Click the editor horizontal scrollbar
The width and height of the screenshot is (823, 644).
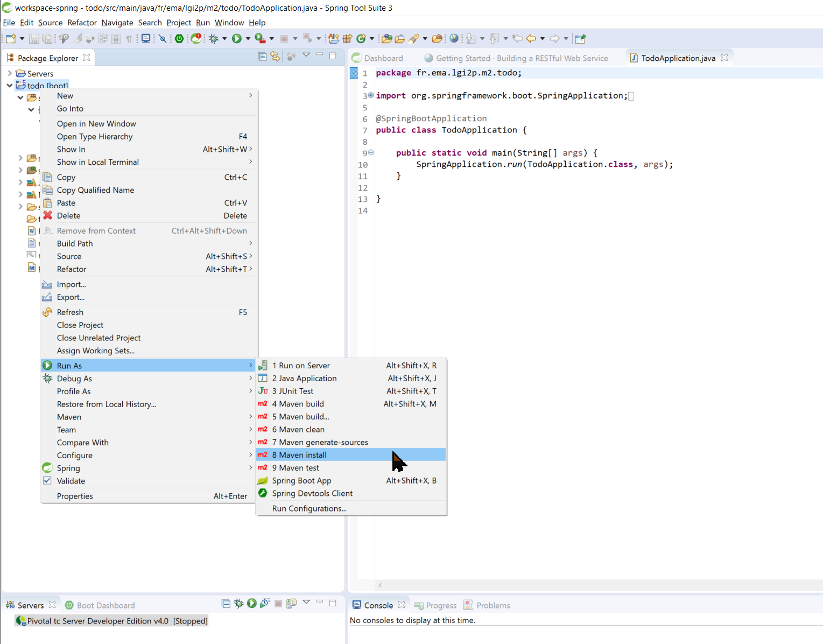[599, 585]
